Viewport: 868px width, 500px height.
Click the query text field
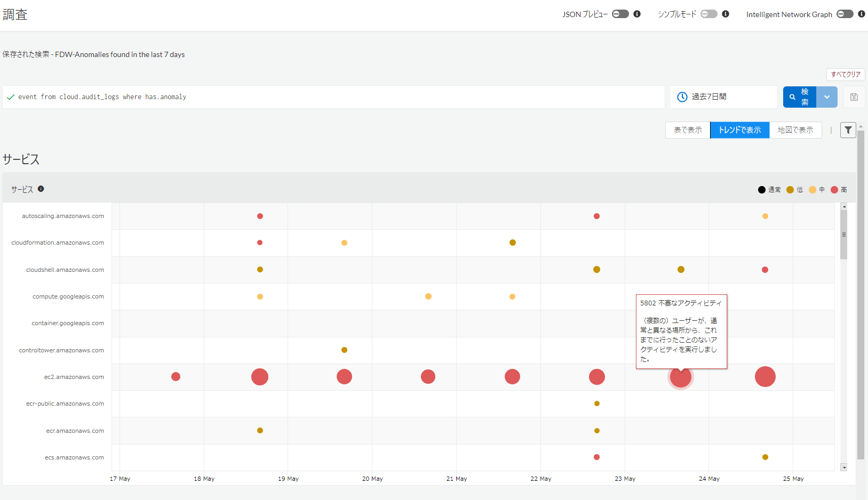(333, 97)
